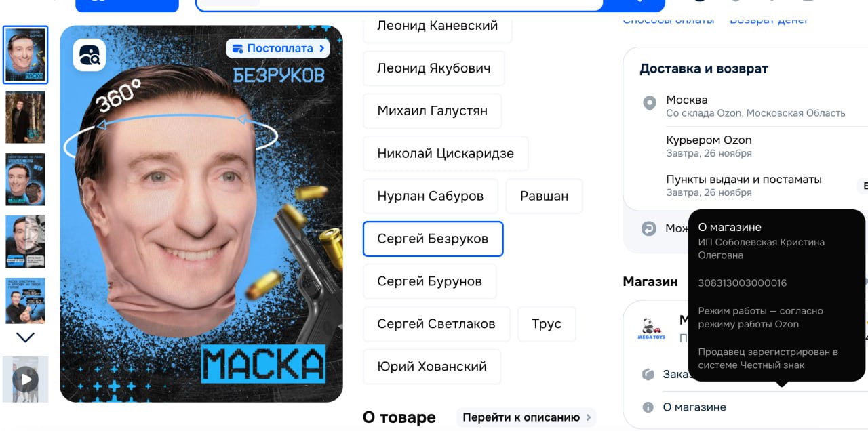
Task: Open the Mega Toys store logo
Action: pyautogui.click(x=652, y=329)
